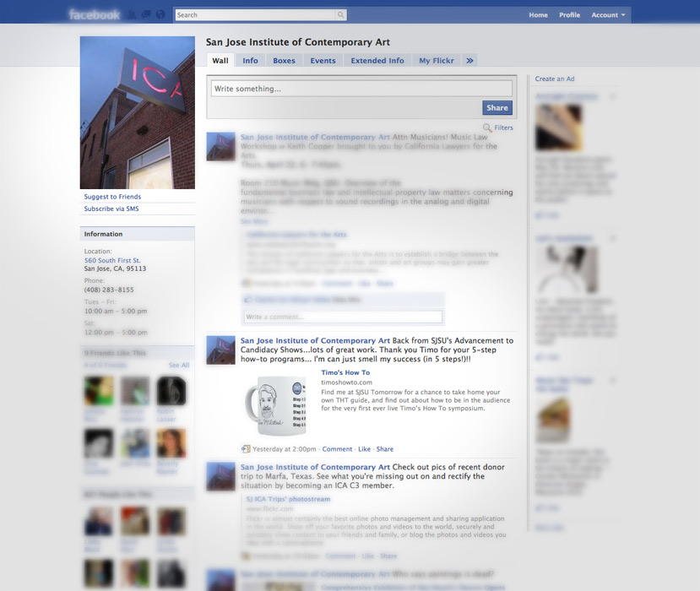Click page name on the SJSU post
The image size is (700, 591).
coord(315,340)
